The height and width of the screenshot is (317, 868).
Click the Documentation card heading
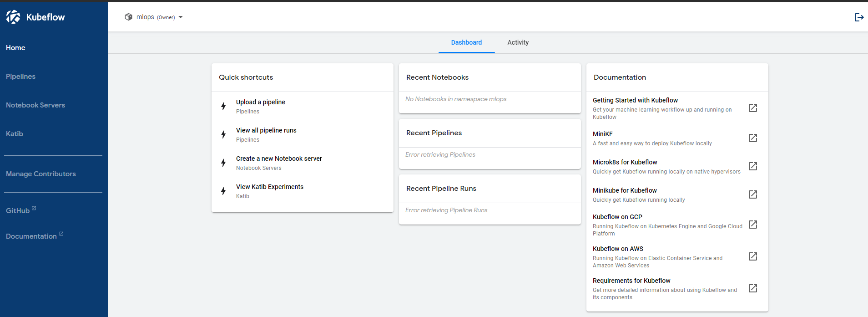click(x=620, y=77)
